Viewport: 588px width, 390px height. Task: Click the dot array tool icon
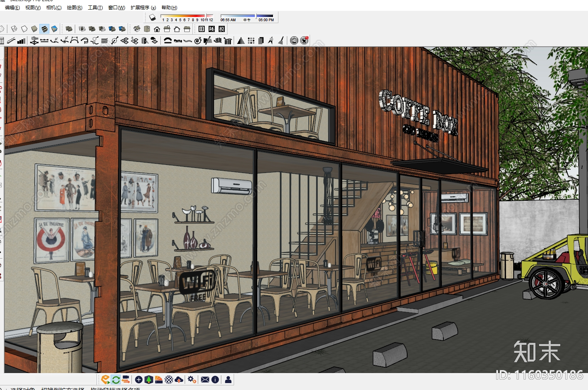tap(251, 40)
